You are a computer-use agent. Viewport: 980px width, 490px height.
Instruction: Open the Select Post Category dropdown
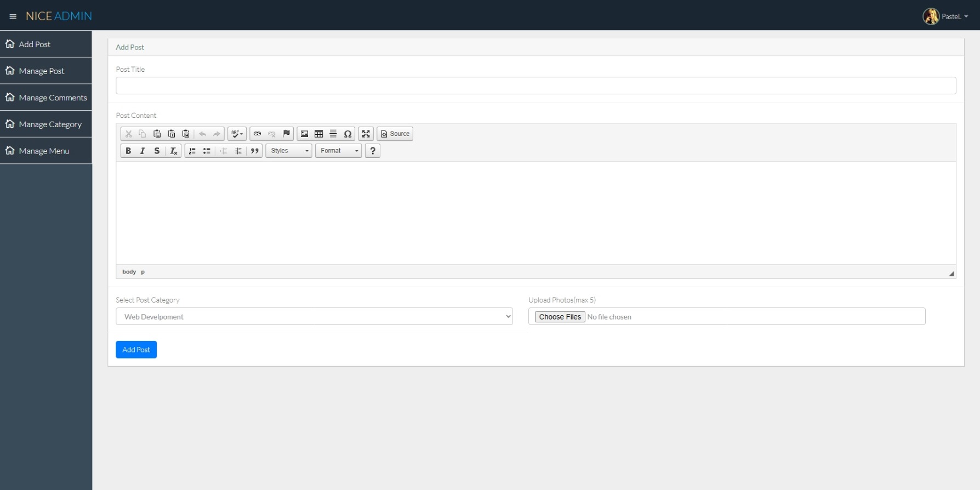click(314, 316)
